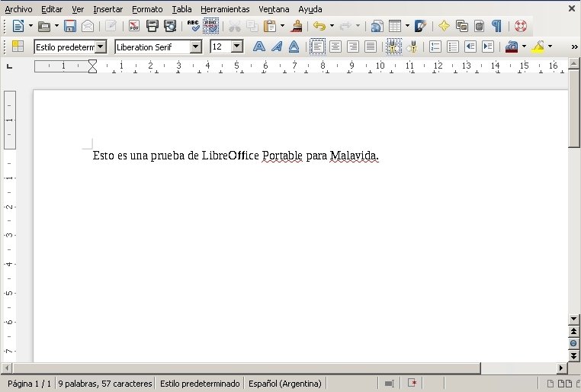Image resolution: width=581 pixels, height=392 pixels.
Task: Toggle automatic spell checking
Action: pyautogui.click(x=211, y=26)
